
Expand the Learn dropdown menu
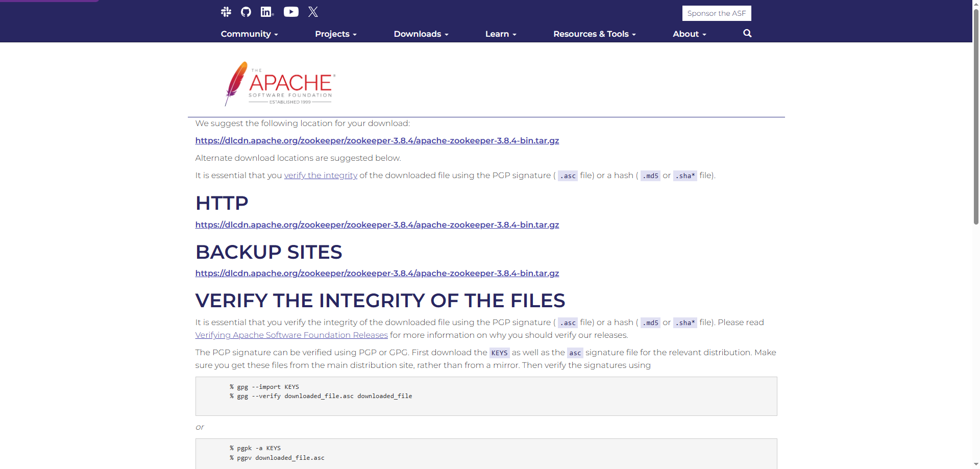pos(501,34)
